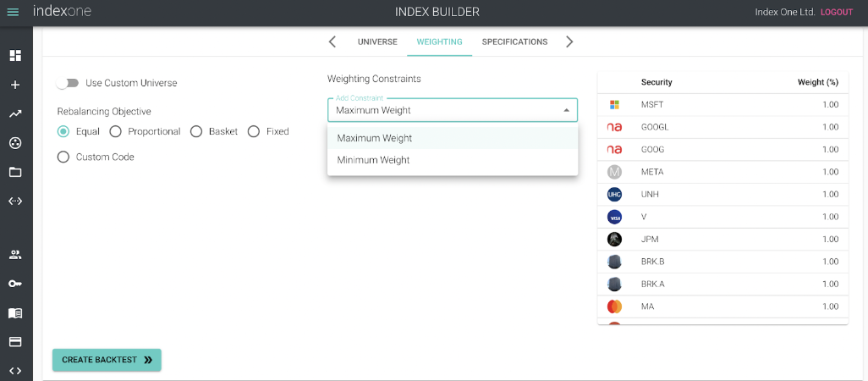Open the users group icon in sidebar
Viewport: 868px width, 381px height.
tap(15, 256)
